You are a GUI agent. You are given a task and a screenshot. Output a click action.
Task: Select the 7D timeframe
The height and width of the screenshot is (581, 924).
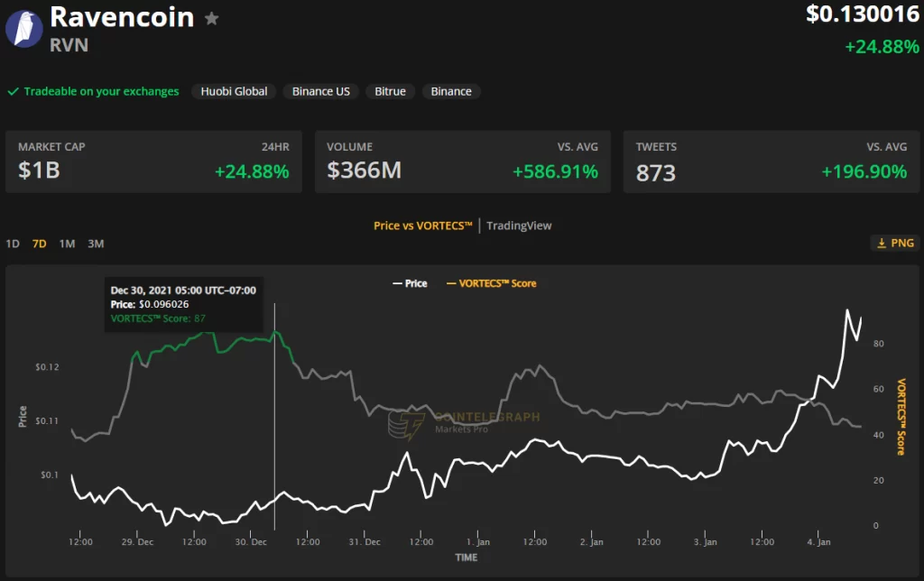[40, 244]
